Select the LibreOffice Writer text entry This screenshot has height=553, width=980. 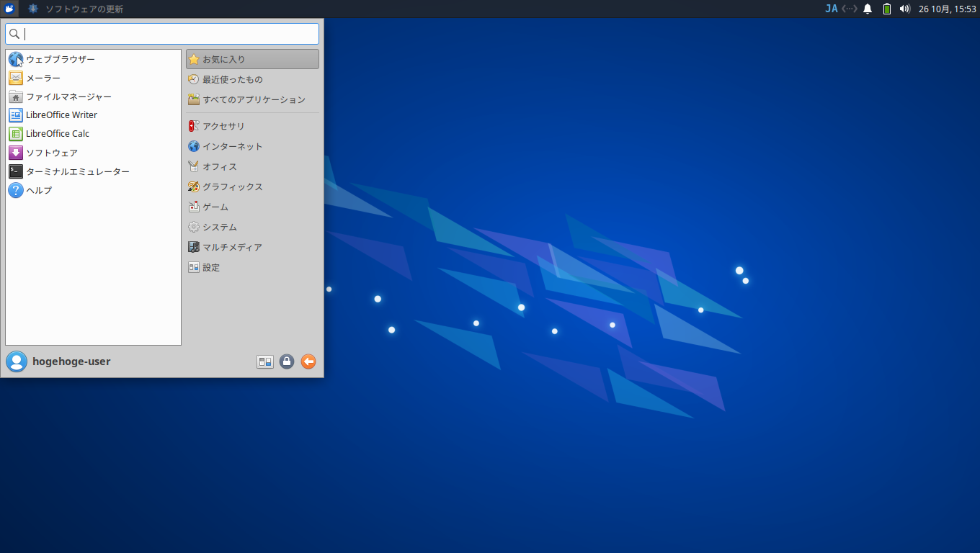61,115
